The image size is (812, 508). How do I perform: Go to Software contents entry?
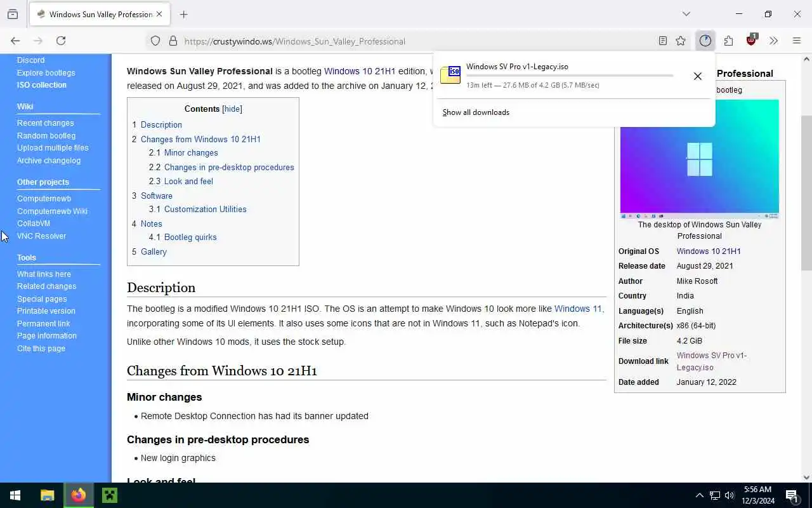coord(157,196)
